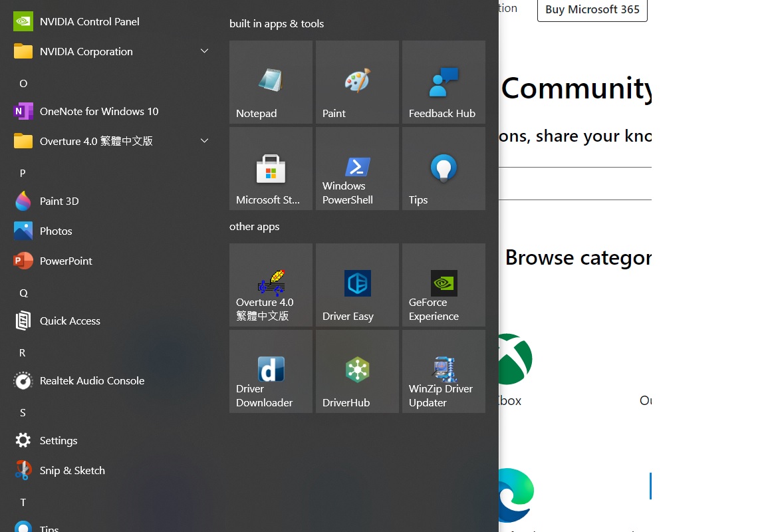Open Quick Access app
Screen dimensions: 766x532
pos(112,321)
